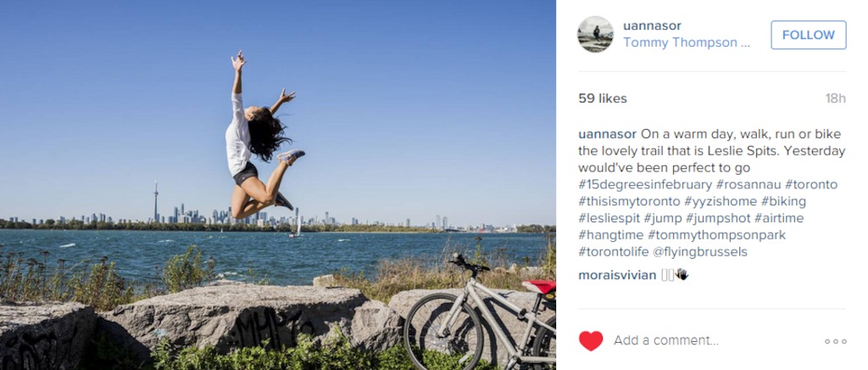Open the @flyingbrussels mention
Viewport: 868px width, 370px height.
tap(699, 252)
